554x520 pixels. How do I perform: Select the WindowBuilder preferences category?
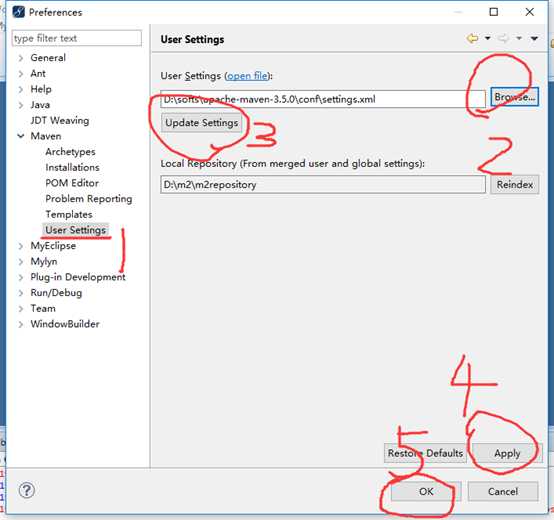pyautogui.click(x=65, y=324)
